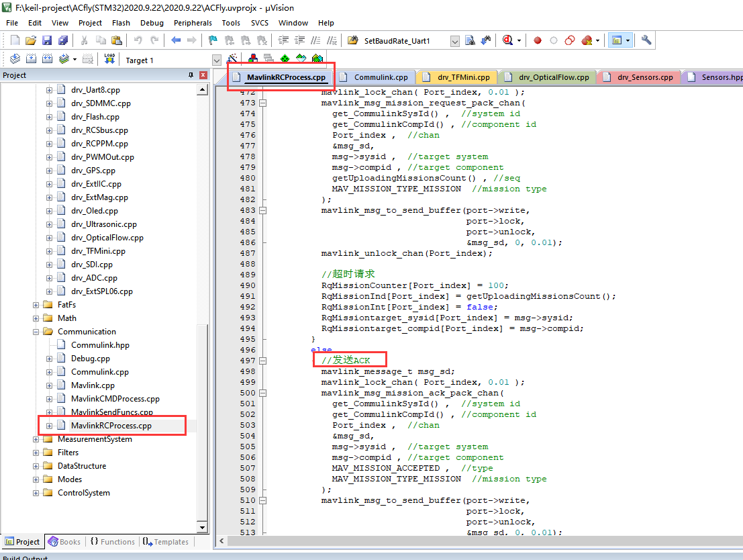Image resolution: width=743 pixels, height=560 pixels.
Task: Unindent selected lines icon
Action: click(299, 40)
